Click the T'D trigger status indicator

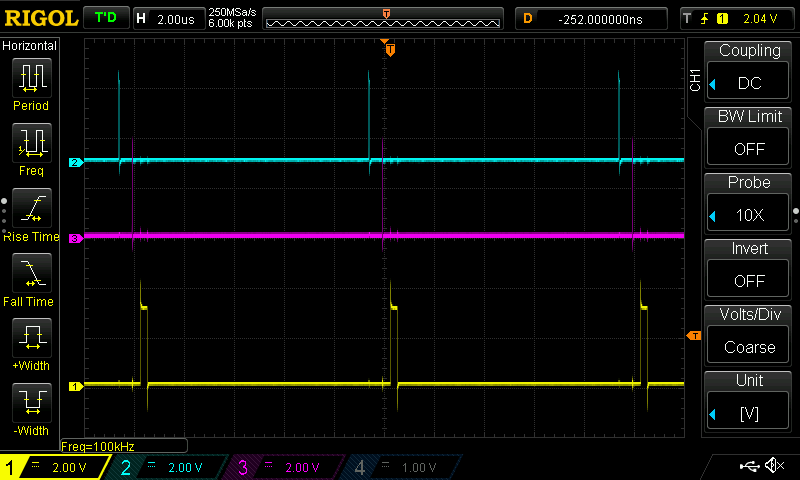(x=106, y=18)
